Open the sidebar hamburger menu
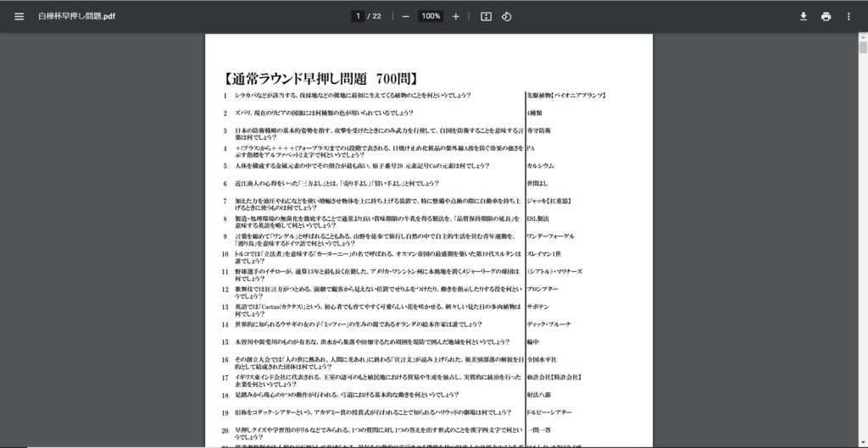Image resolution: width=868 pixels, height=448 pixels. (x=19, y=17)
